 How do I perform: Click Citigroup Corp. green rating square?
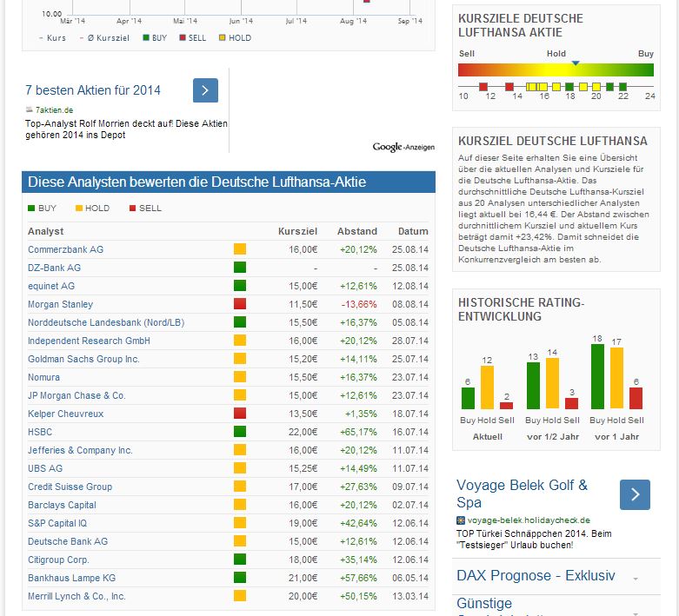click(x=239, y=559)
